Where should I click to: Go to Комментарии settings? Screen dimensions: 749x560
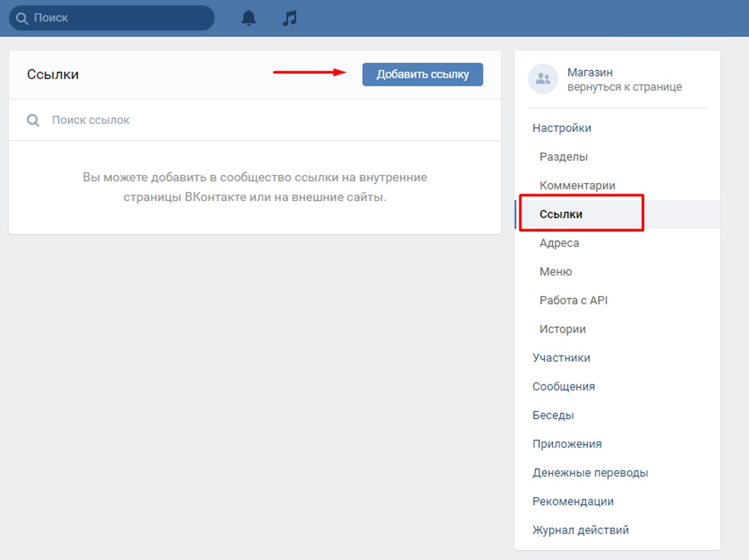point(577,186)
